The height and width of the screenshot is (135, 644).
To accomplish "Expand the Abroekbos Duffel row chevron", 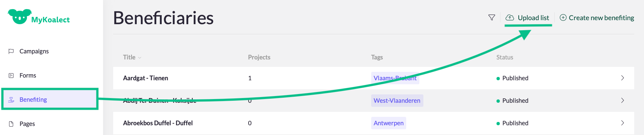I will 622,123.
